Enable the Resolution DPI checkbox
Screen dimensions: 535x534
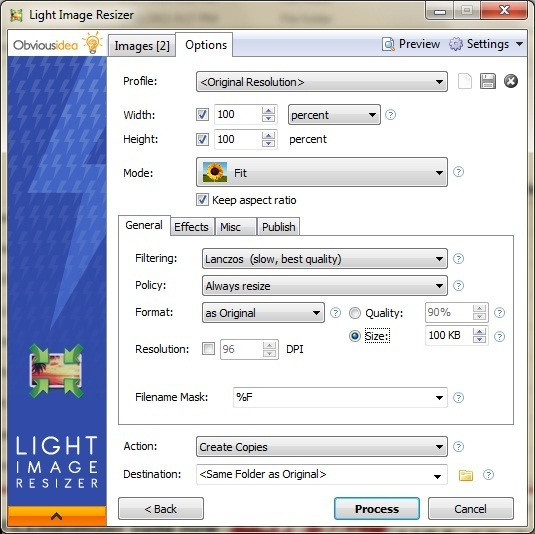[x=208, y=349]
